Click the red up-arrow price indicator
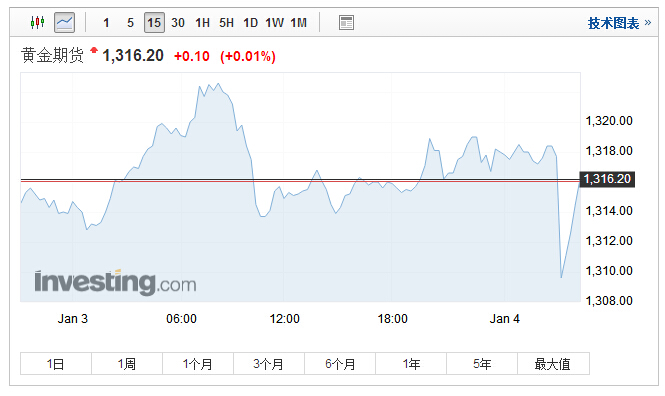Screen dimensions: 665x396 pos(94,50)
